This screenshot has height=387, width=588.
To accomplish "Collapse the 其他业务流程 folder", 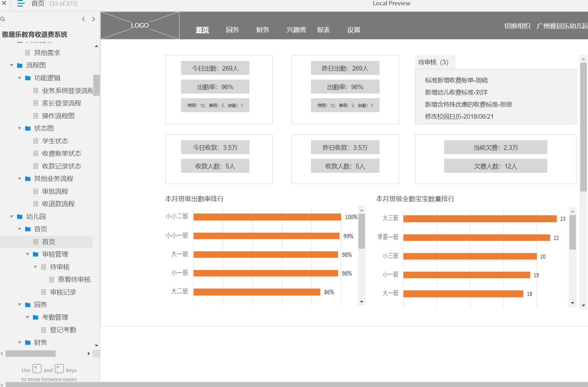I will click(x=20, y=179).
